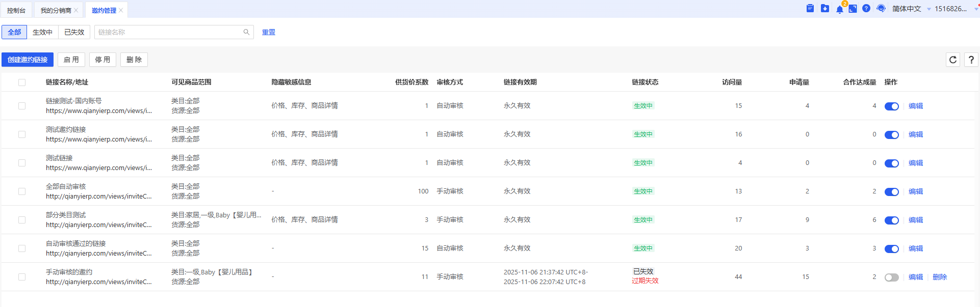
Task: Open the 简体中文 language dropdown
Action: pyautogui.click(x=911, y=9)
